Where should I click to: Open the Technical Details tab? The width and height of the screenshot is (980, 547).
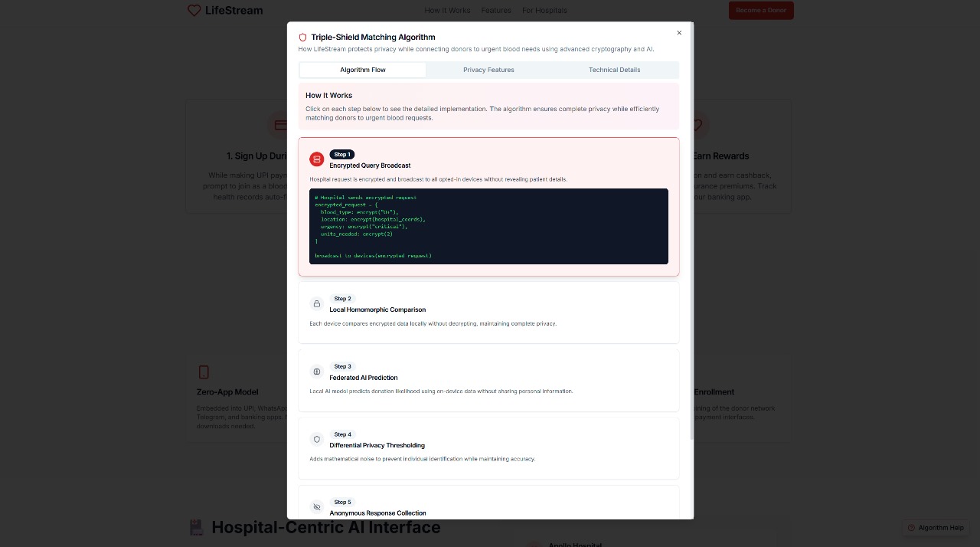pos(614,70)
